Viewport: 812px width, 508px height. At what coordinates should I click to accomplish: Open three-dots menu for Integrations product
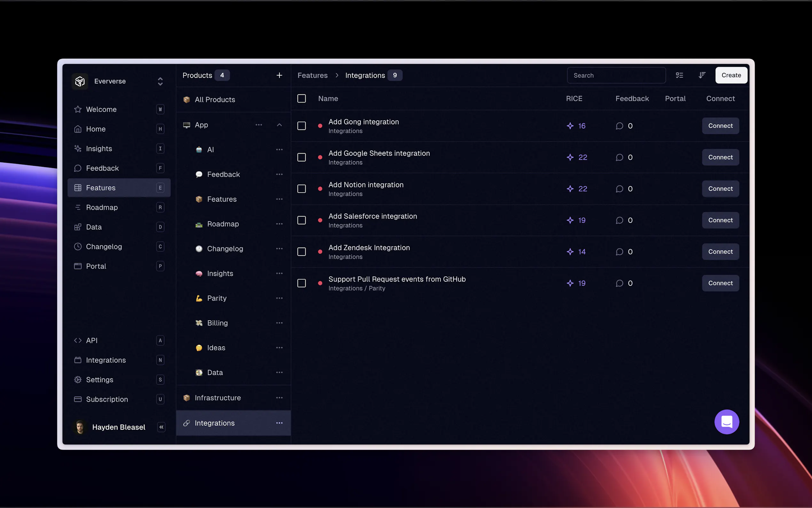(279, 423)
